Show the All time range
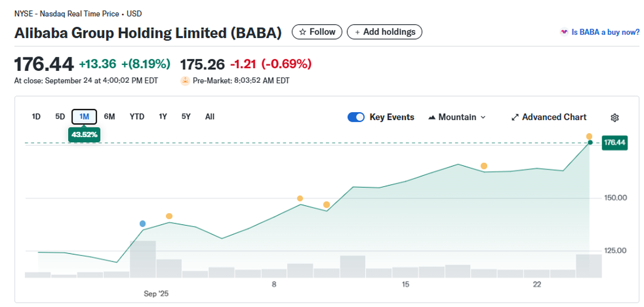 [210, 116]
